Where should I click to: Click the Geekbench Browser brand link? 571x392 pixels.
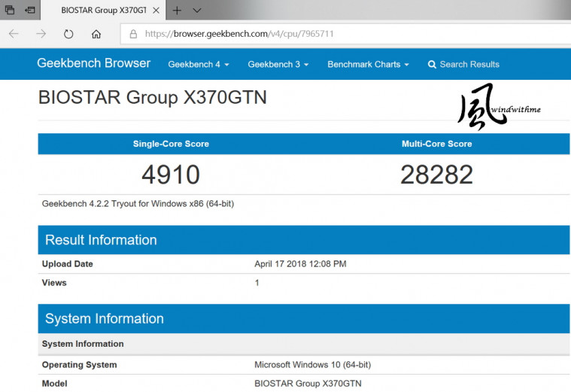(94, 63)
